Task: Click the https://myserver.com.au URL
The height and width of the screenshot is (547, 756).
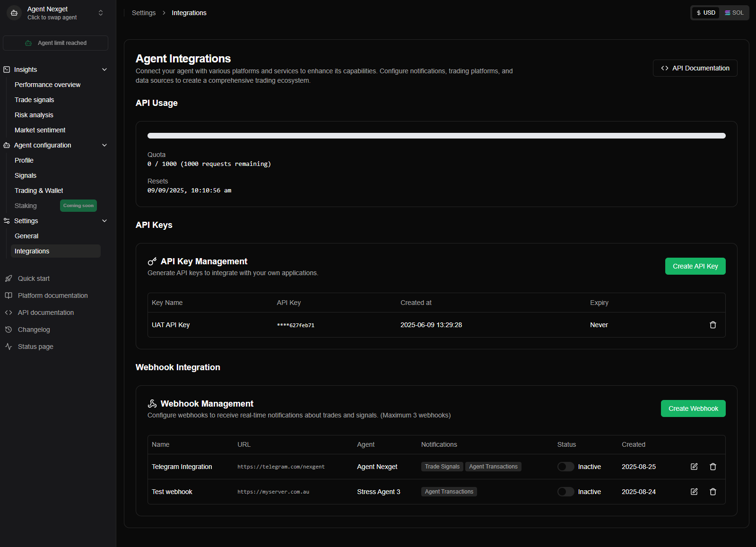Action: point(273,492)
